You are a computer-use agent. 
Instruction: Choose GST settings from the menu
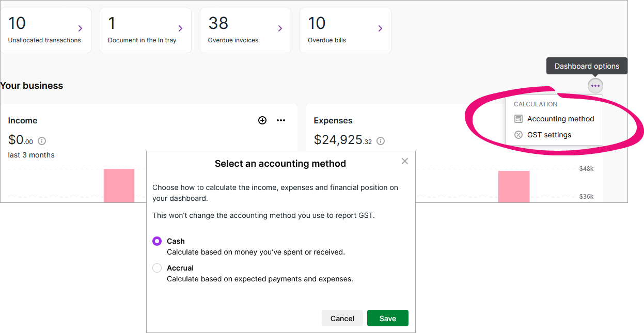tap(549, 135)
